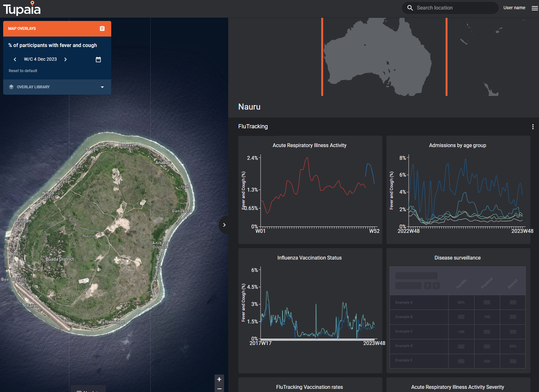This screenshot has width=539, height=392.
Task: Click Ronave label on map
Action: (x=126, y=145)
